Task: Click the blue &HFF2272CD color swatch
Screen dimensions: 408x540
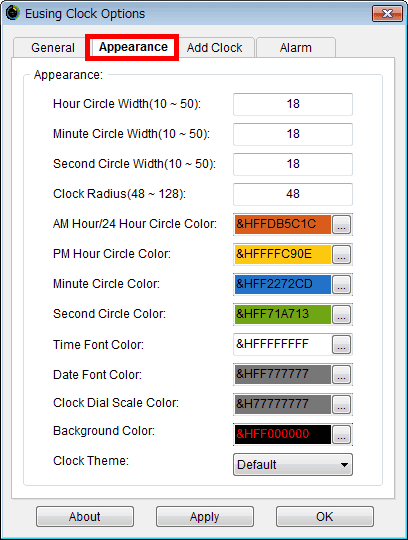Action: 283,284
